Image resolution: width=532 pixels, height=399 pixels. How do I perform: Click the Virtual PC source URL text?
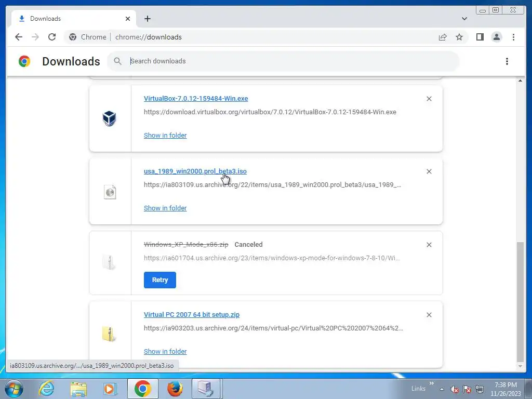(273, 328)
